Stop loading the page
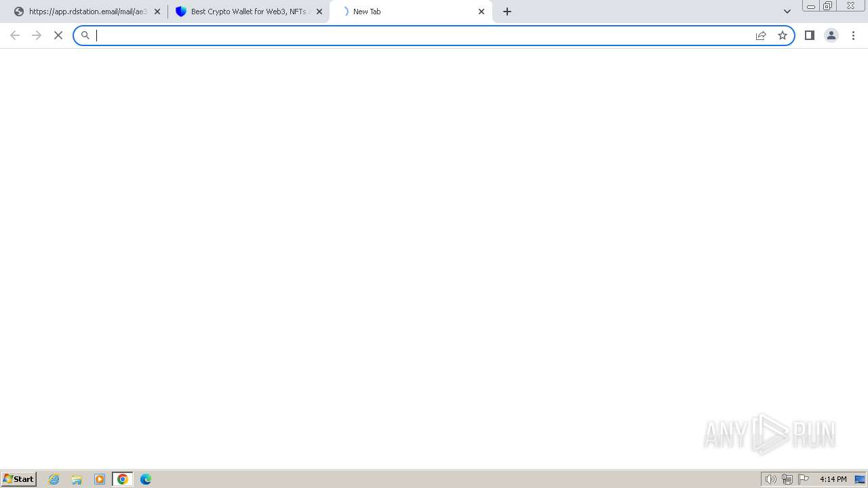The width and height of the screenshot is (868, 488). click(x=58, y=35)
